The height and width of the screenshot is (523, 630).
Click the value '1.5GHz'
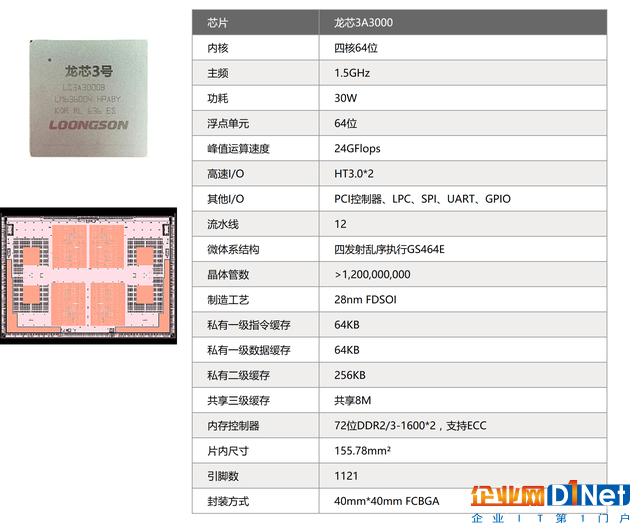click(x=352, y=73)
